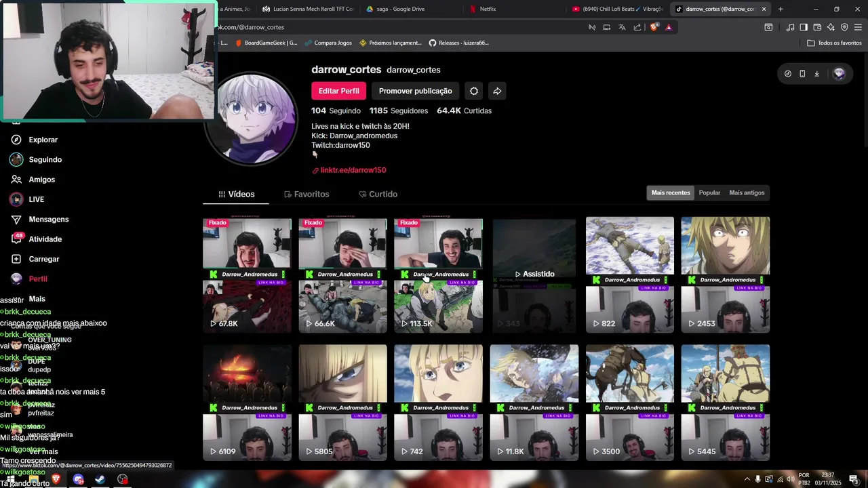Open a new browser tab
The height and width of the screenshot is (488, 868).
(x=781, y=9)
